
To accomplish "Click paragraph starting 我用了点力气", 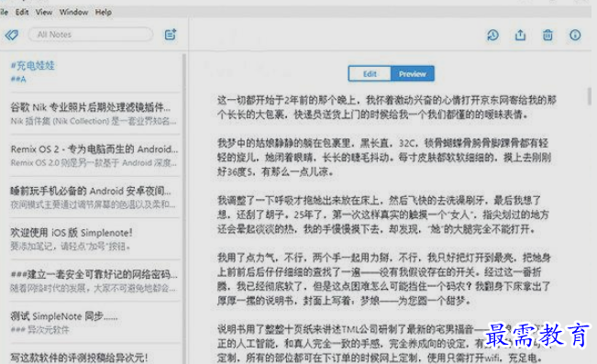I will pos(383,279).
